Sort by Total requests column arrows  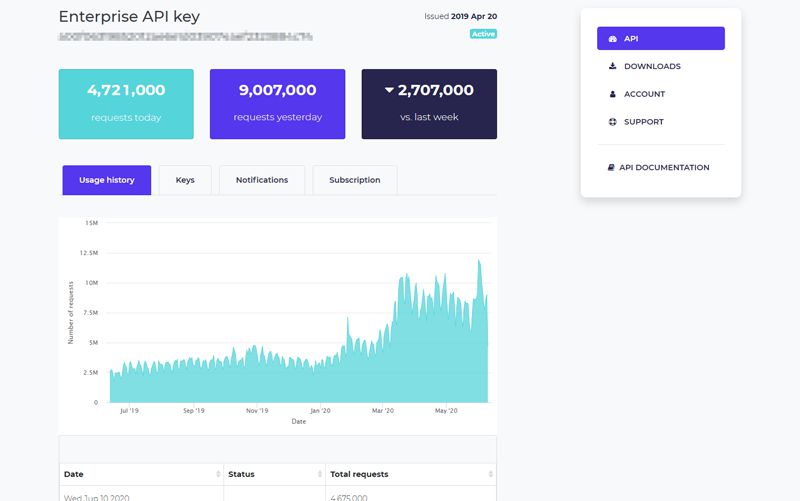(x=491, y=474)
